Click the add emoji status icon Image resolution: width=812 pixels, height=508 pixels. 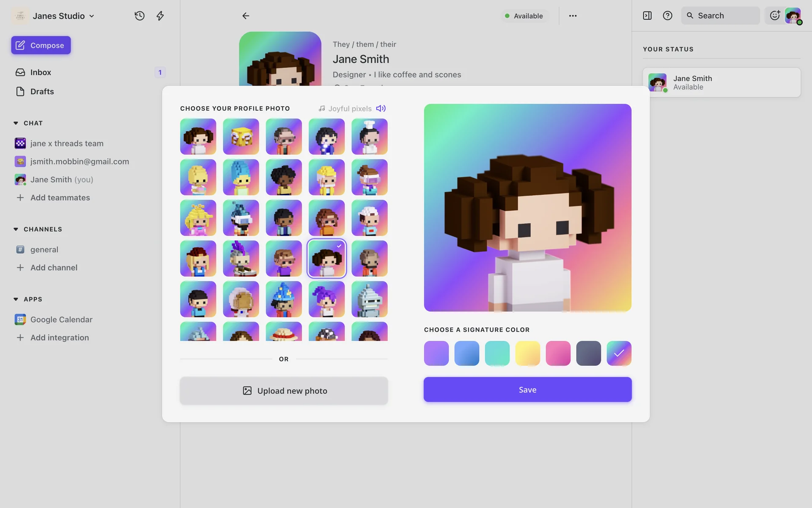click(775, 16)
